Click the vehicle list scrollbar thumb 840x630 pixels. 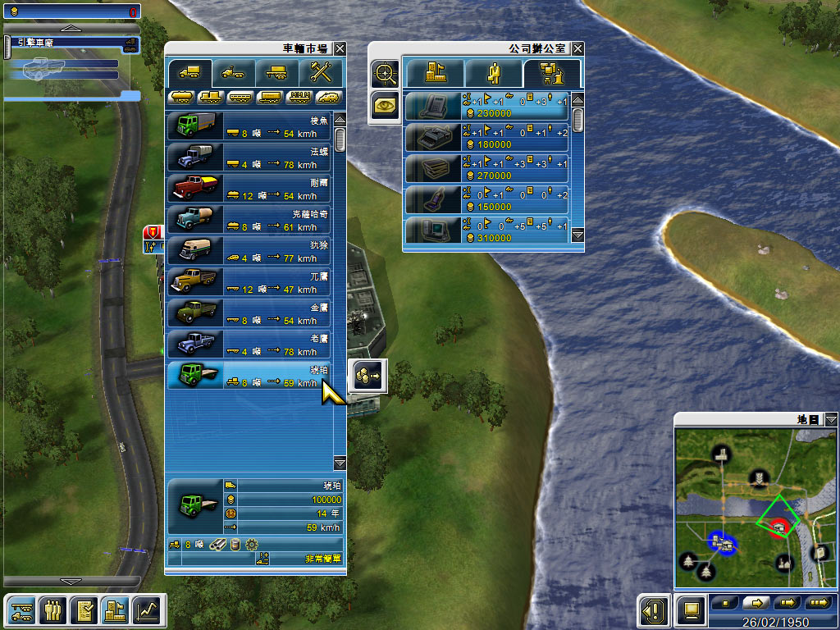coord(340,139)
